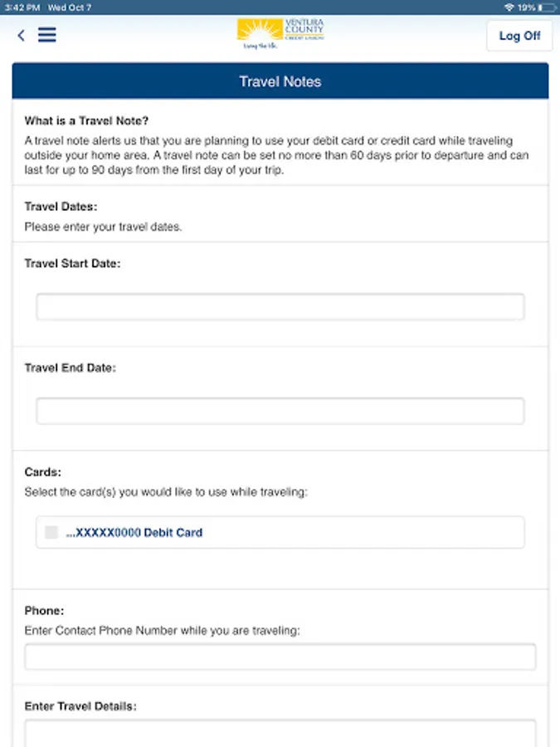
Task: Tap the Travel Dates section label
Action: (x=61, y=207)
